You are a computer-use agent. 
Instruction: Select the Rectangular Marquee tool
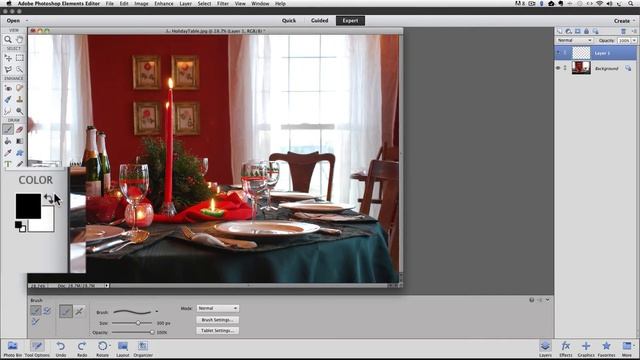click(20, 58)
